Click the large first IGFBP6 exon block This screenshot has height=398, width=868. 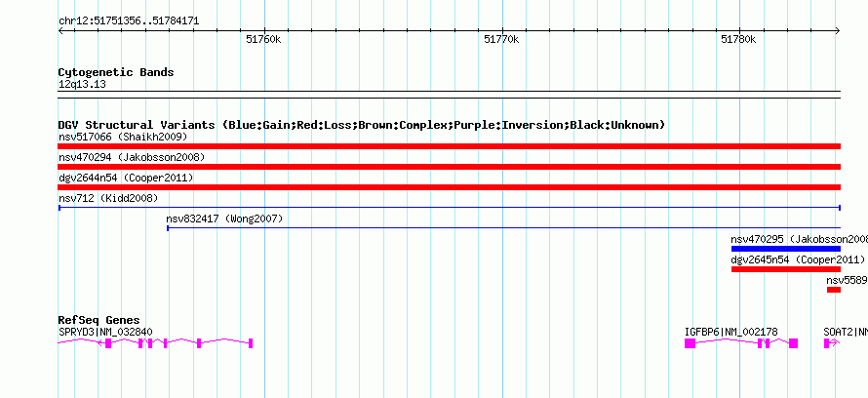pos(690,343)
